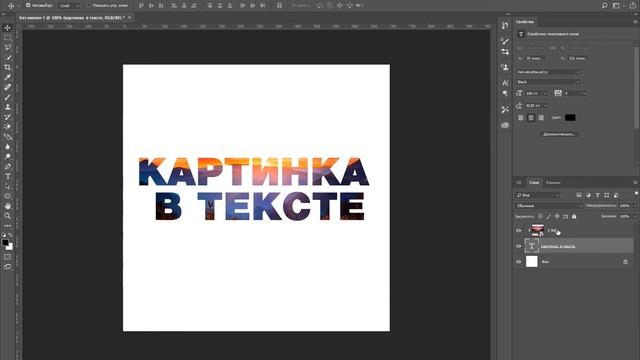
Task: Select the Hand tool
Action: (x=7, y=206)
